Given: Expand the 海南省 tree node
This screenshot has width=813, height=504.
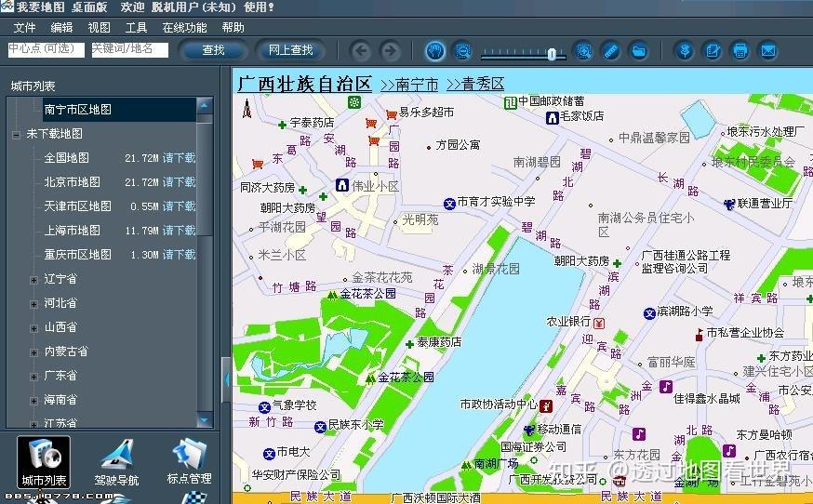Looking at the screenshot, I should point(33,401).
